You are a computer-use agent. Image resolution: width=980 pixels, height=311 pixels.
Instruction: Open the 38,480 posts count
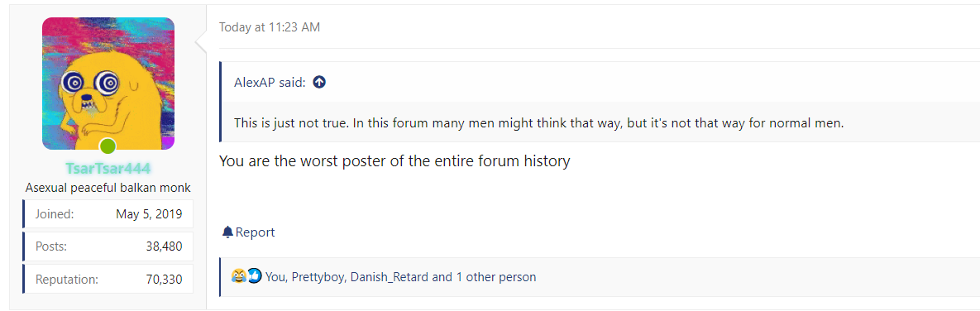[164, 246]
